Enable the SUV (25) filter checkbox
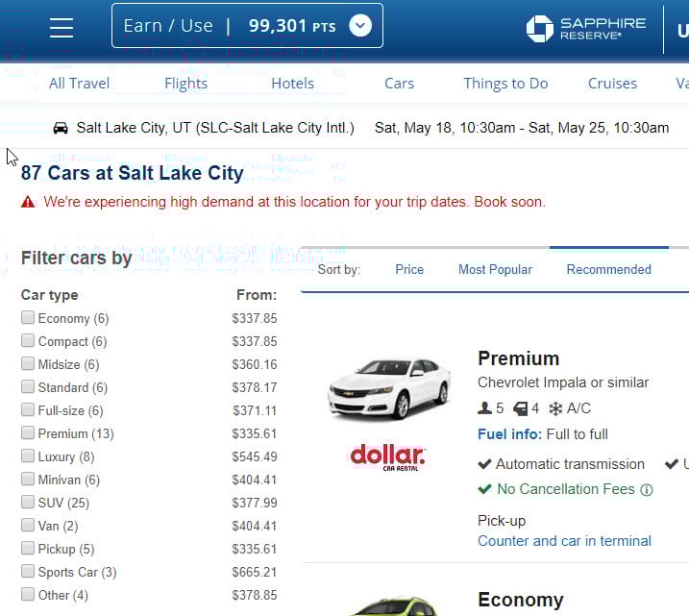This screenshot has height=616, width=689. pos(28,502)
